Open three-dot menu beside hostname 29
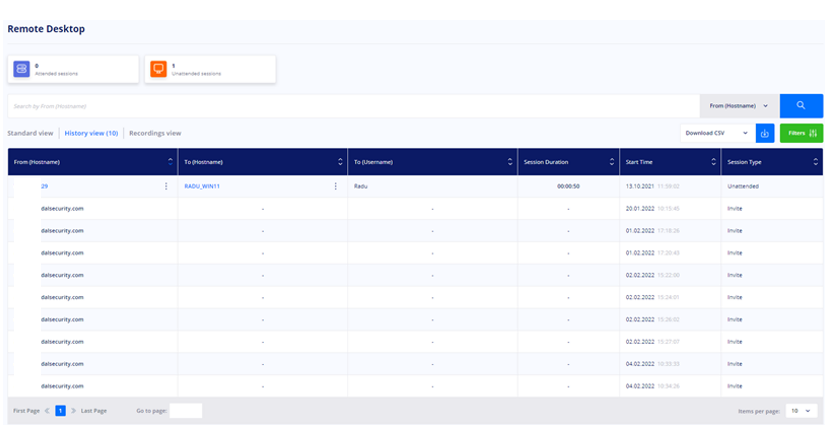This screenshot has width=829, height=436. pyautogui.click(x=166, y=186)
